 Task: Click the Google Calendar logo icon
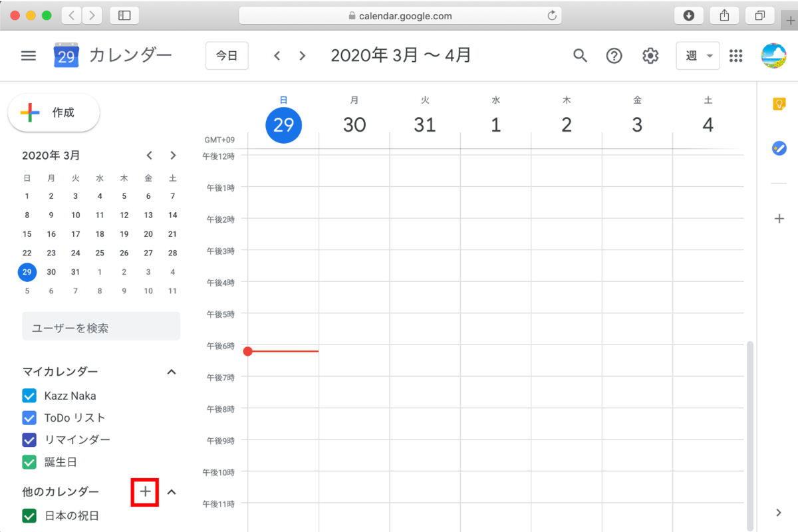(66, 55)
